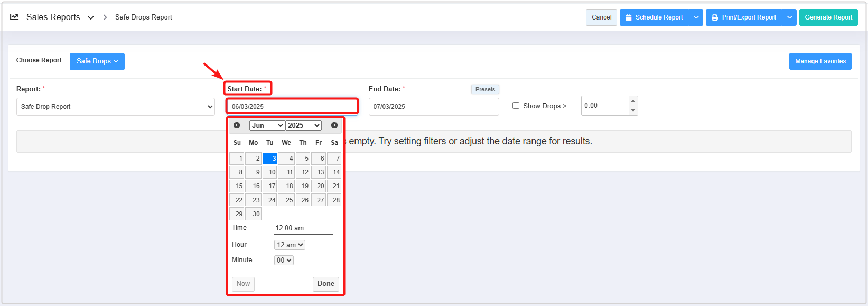Click previous month arrow in calendar
868x306 pixels.
pyautogui.click(x=237, y=125)
